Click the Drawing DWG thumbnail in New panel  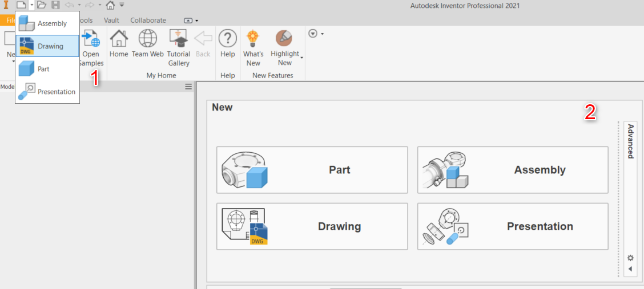point(244,226)
